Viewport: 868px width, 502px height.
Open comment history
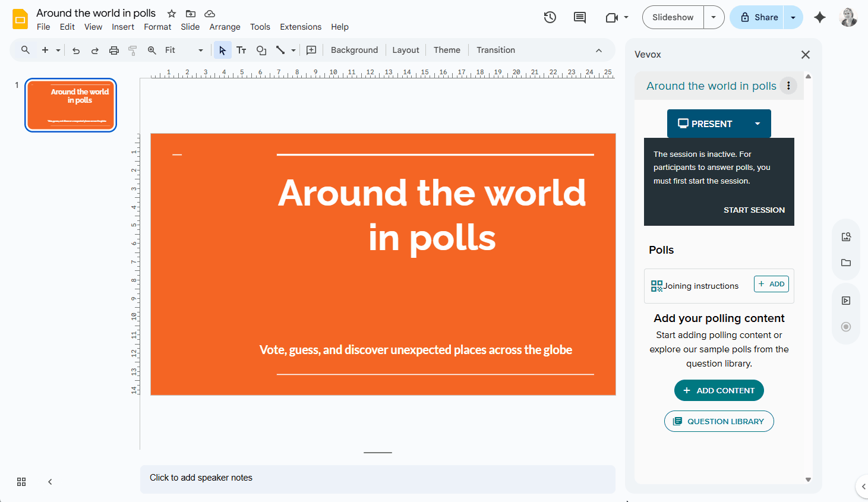(579, 17)
